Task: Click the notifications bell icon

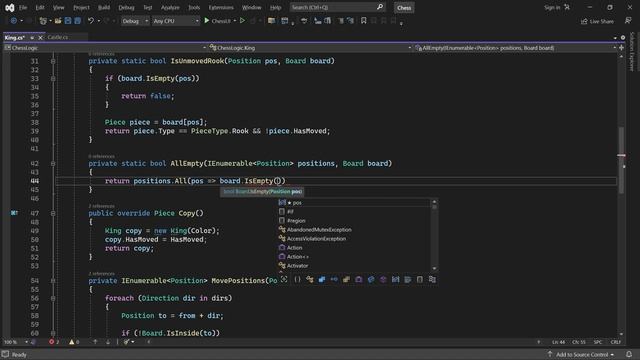Action: pos(629,354)
